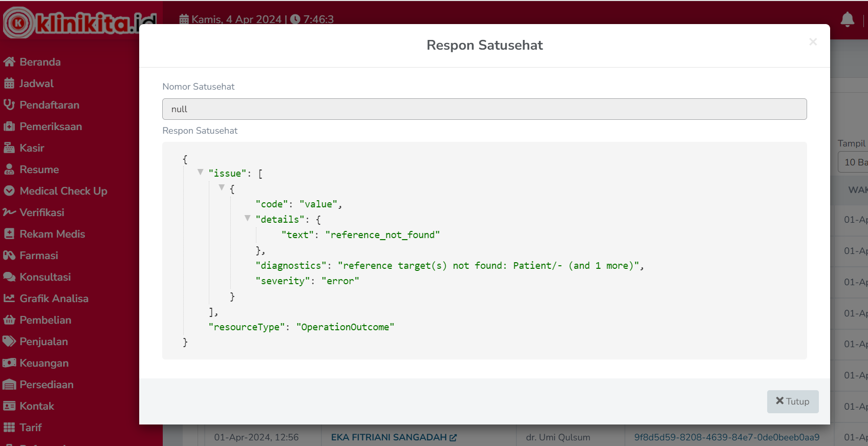Viewport: 868px width, 446px height.
Task: Click the Grafik Analisa chart icon
Action: click(x=9, y=299)
